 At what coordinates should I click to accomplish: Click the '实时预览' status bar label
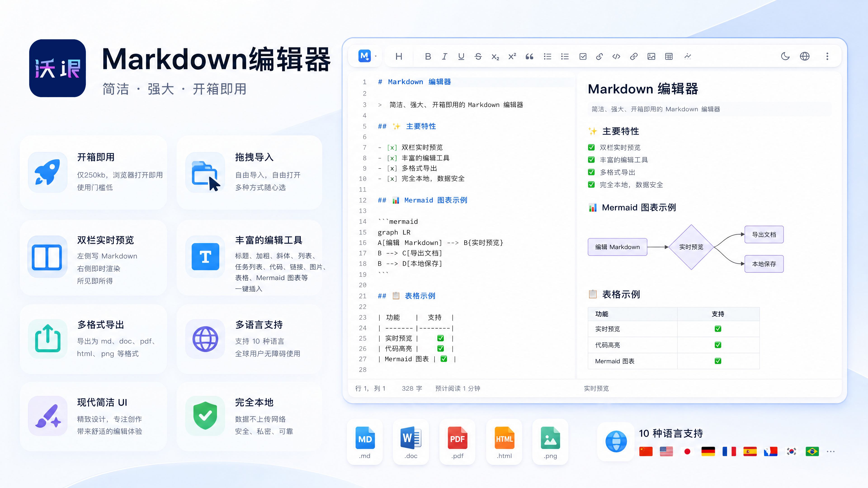point(596,388)
